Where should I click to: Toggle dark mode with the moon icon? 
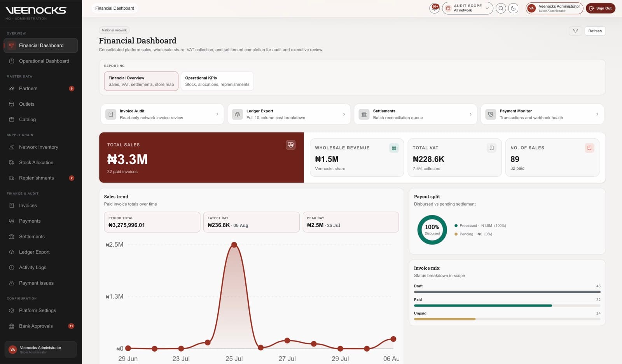pos(513,8)
